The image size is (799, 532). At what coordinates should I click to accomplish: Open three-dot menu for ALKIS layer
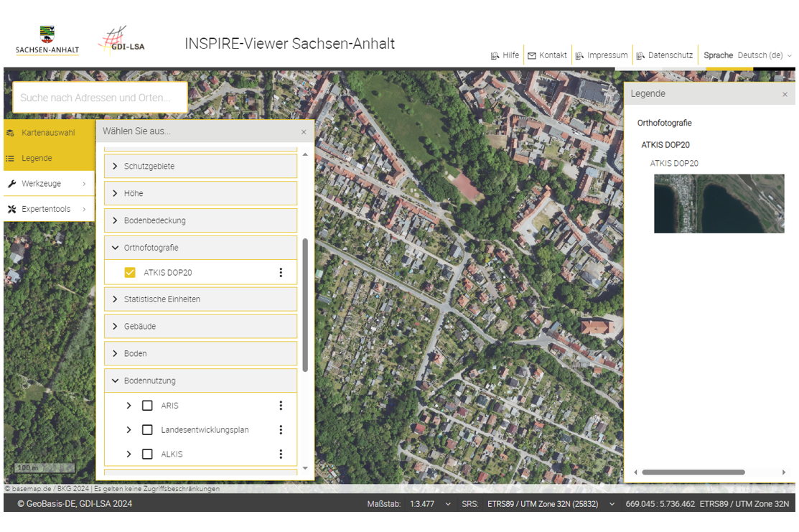click(x=281, y=454)
